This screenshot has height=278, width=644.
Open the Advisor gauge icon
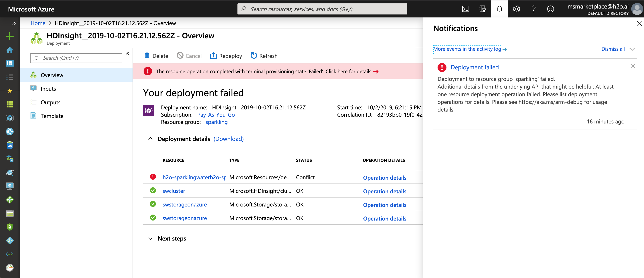click(10, 268)
